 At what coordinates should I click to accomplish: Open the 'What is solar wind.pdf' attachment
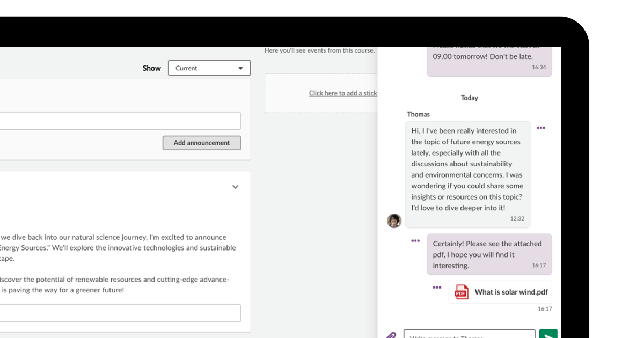tap(511, 292)
